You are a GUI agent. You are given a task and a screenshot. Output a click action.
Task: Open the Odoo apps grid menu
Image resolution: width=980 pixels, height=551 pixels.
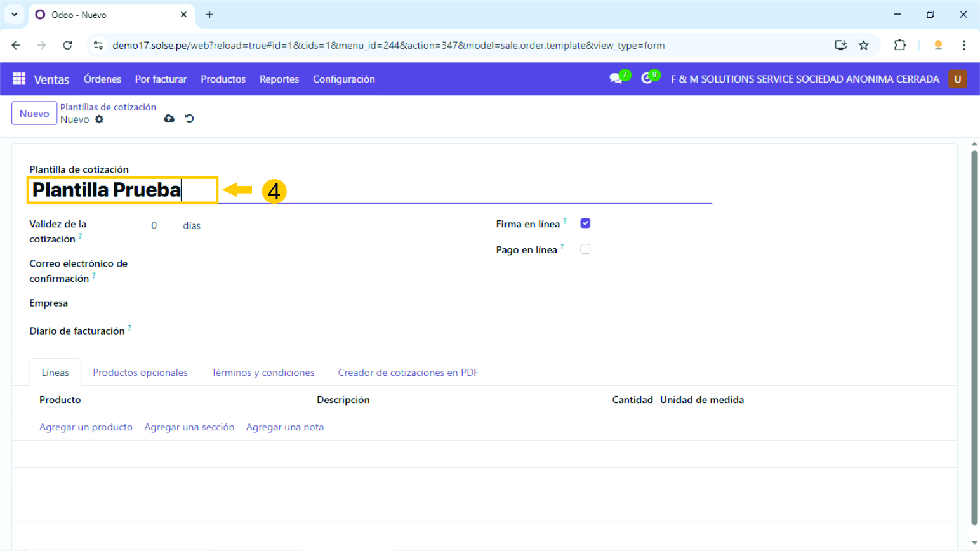pos(19,79)
